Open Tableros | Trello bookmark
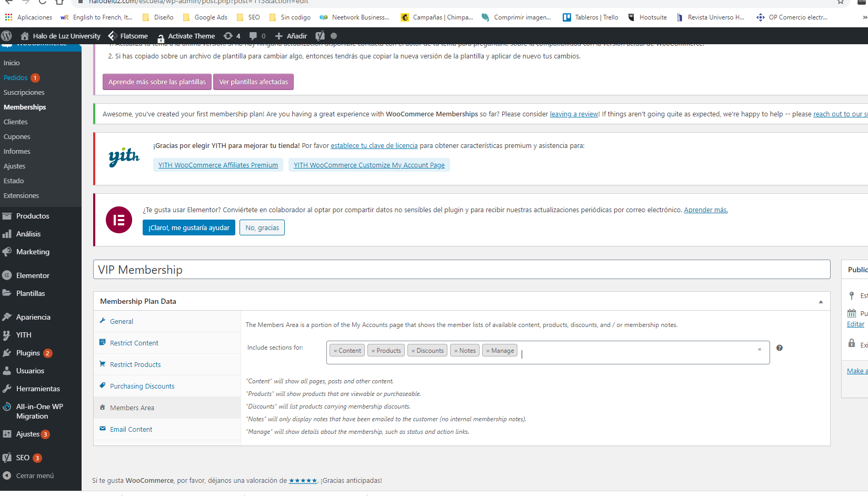The width and height of the screenshot is (868, 496). point(591,17)
